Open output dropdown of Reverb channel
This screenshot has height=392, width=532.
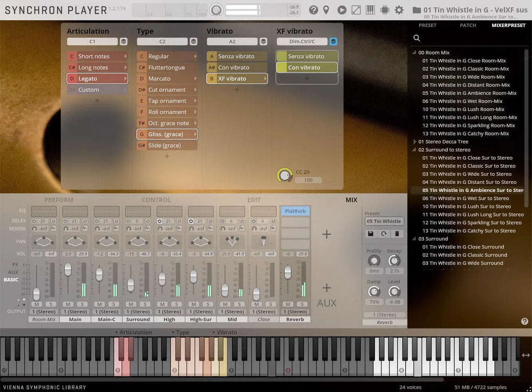coord(295,312)
